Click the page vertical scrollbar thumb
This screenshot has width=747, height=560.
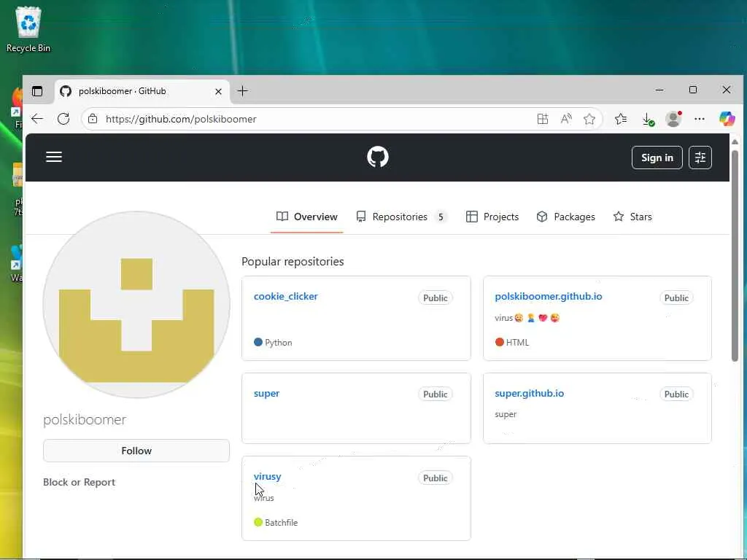click(735, 256)
